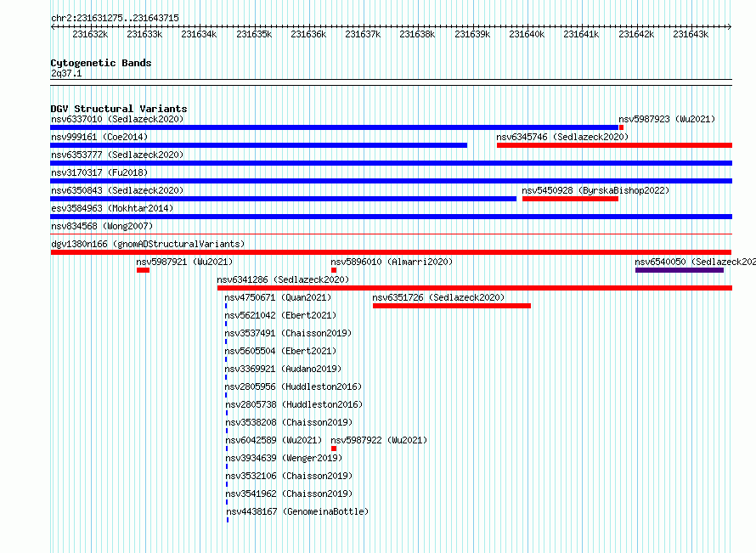Click nsv6345746 (Sedlazeck2020) label
The width and height of the screenshot is (756, 553).
(x=562, y=137)
